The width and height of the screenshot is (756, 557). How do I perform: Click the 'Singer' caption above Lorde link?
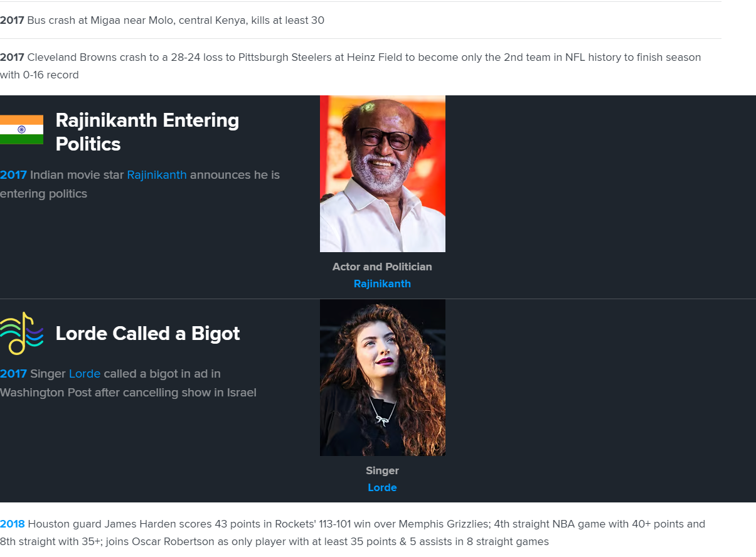tap(382, 470)
